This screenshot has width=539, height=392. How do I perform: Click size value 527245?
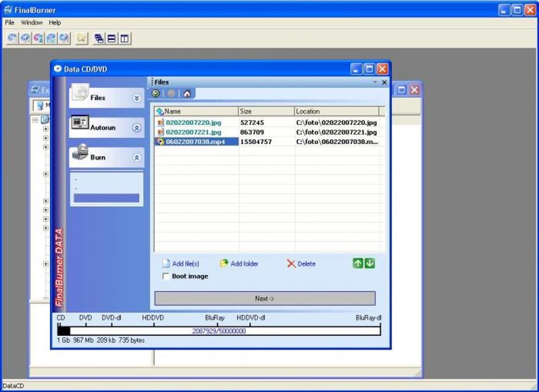[252, 123]
